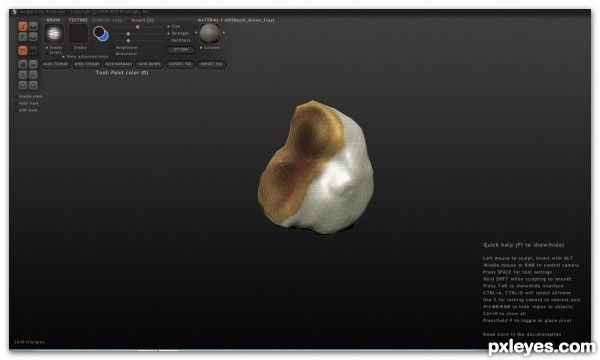Click the SAVE TEXMAP button
This screenshot has width=600, height=360.
[x=56, y=64]
